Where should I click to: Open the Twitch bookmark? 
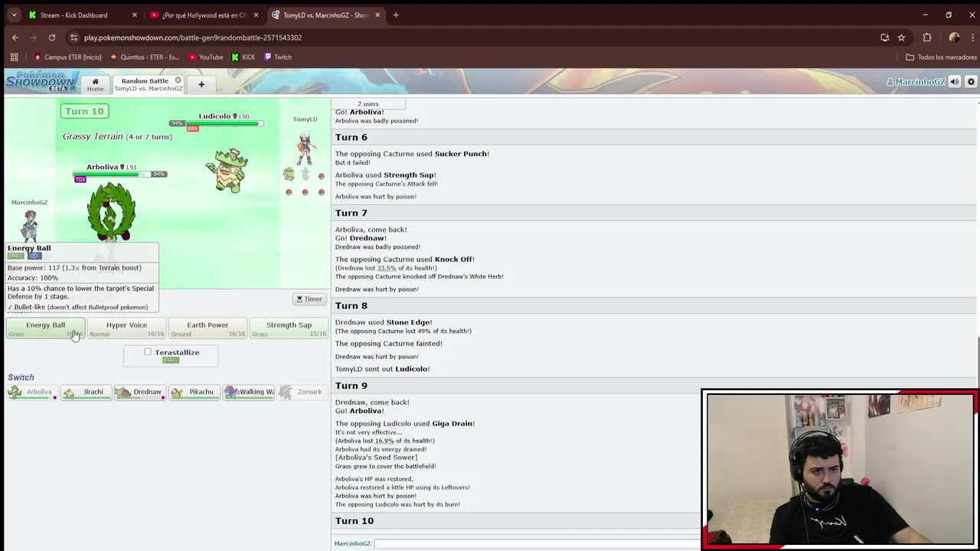[278, 57]
